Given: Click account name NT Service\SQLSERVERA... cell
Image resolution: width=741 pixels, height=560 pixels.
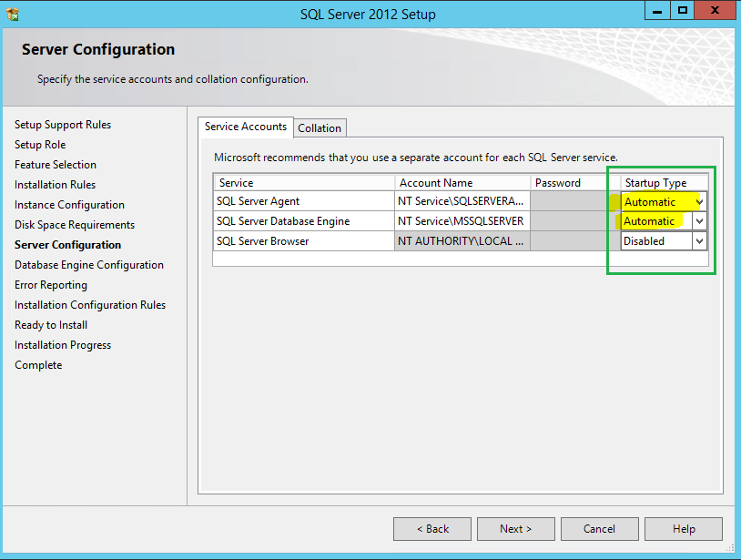Looking at the screenshot, I should (x=462, y=201).
